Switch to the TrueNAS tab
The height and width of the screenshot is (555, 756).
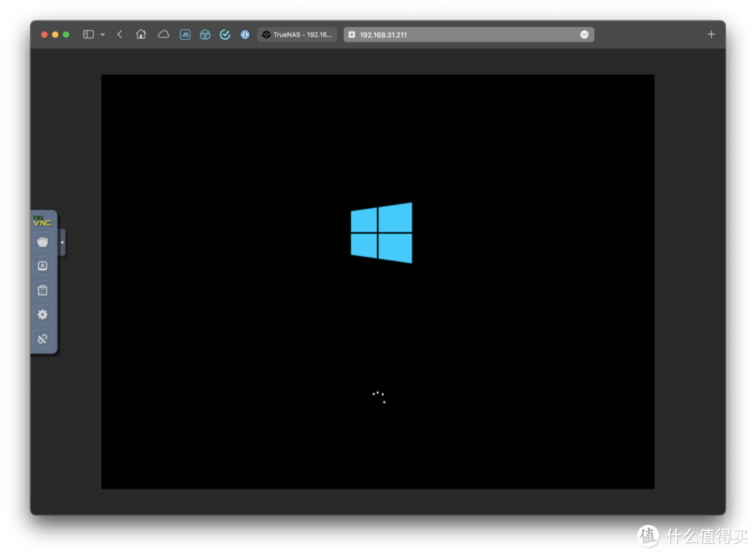coord(297,35)
